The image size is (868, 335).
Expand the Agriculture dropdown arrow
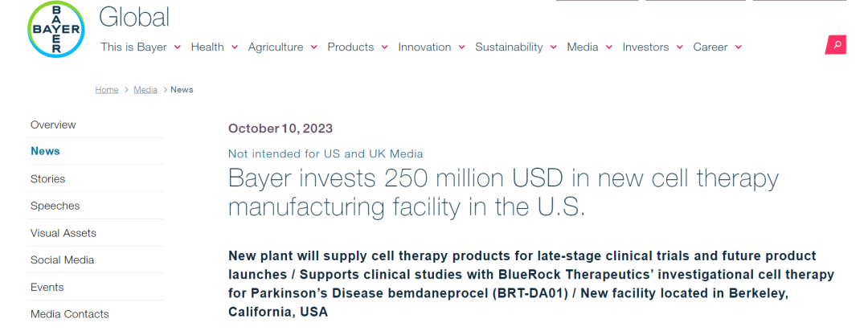coord(313,47)
